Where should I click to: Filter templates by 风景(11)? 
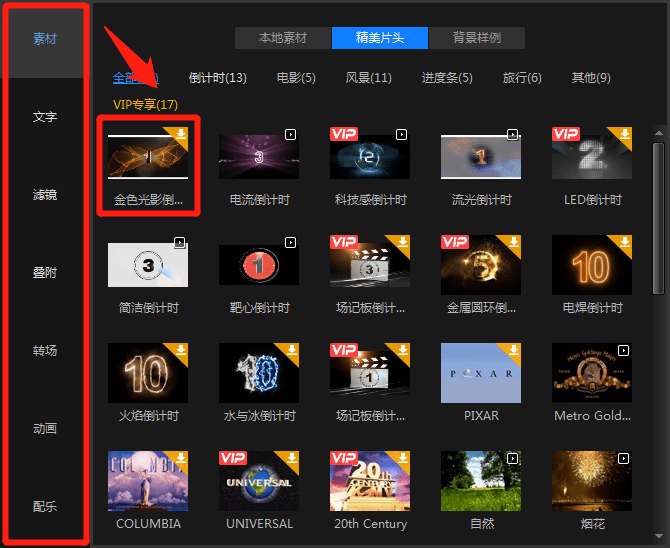[368, 78]
